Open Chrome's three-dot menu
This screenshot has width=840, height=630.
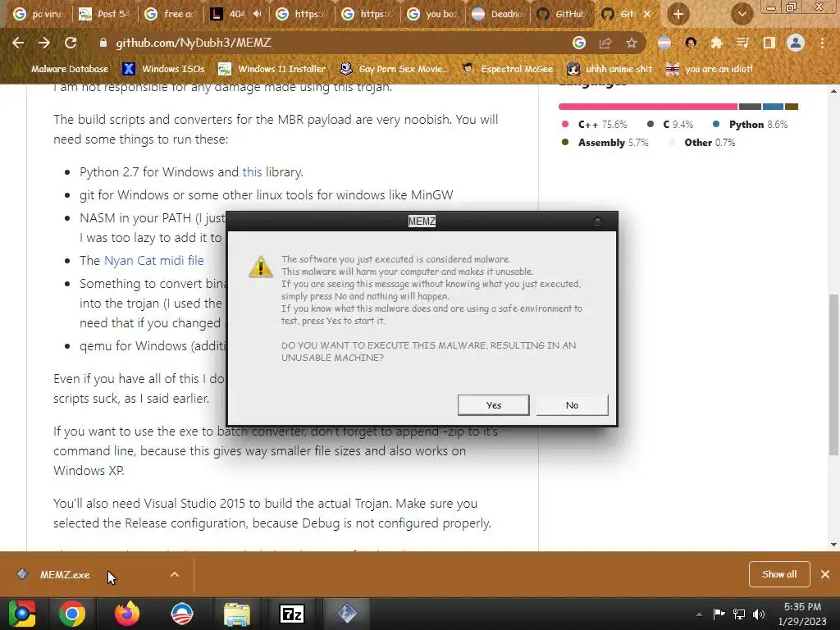(x=822, y=43)
